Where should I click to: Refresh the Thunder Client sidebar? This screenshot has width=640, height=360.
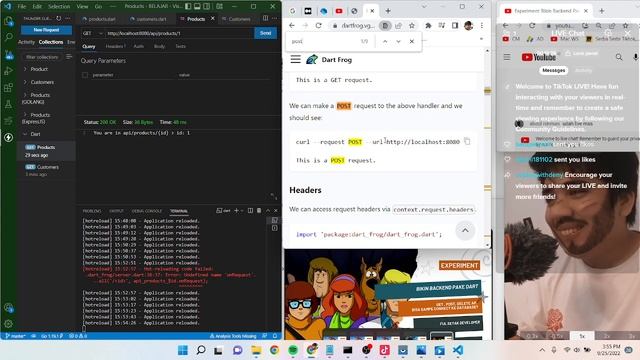(59, 18)
